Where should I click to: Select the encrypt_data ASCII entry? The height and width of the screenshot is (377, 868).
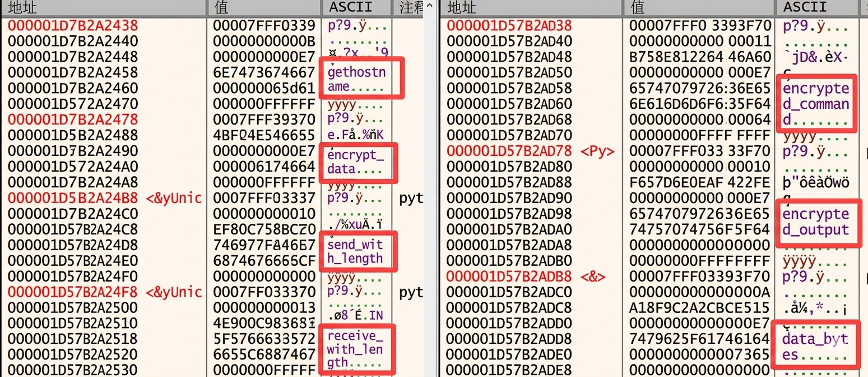click(356, 162)
